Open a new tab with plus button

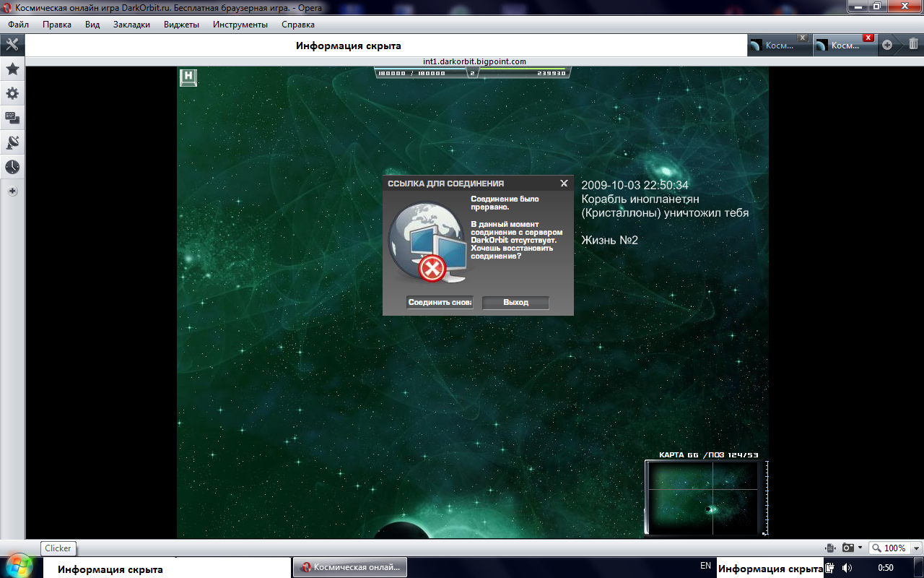pos(887,45)
